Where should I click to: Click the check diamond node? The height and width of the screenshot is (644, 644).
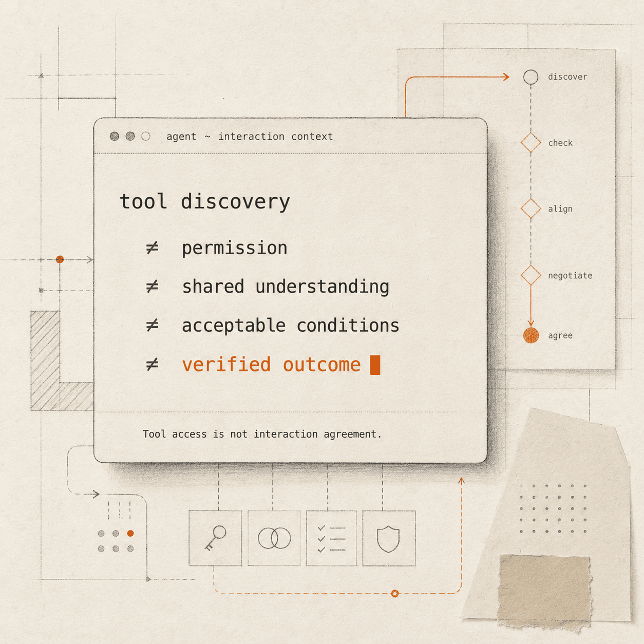[x=531, y=143]
